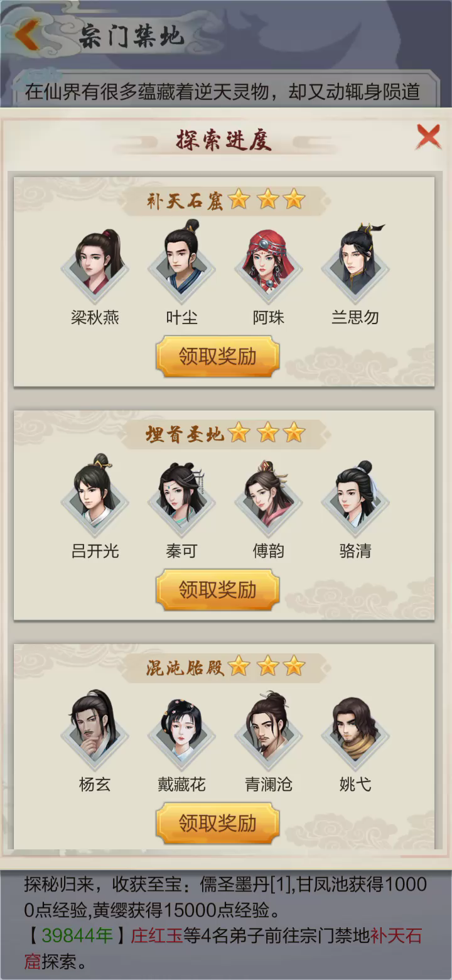Image resolution: width=452 pixels, height=980 pixels.
Task: Claim rewards for 混沌胎殿
Action: click(218, 824)
